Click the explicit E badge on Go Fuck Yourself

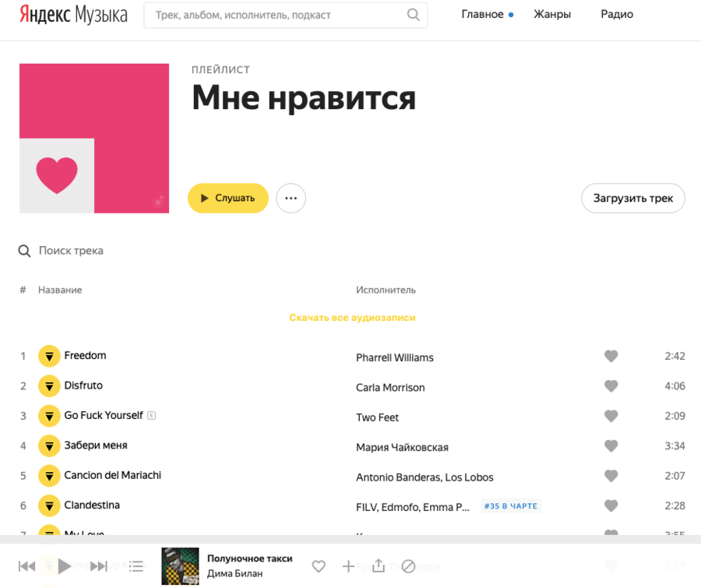(x=152, y=416)
